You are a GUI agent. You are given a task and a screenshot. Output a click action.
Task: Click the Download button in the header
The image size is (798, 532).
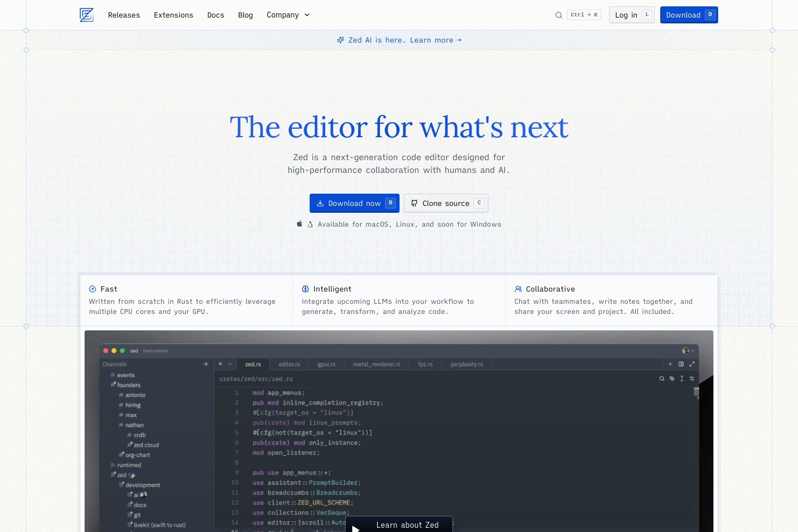[689, 15]
